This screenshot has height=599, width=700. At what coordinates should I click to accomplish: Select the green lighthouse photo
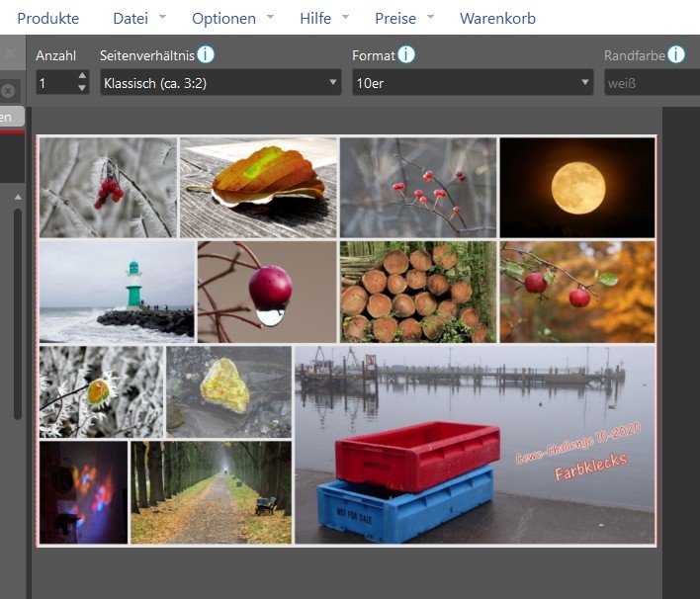(x=117, y=292)
